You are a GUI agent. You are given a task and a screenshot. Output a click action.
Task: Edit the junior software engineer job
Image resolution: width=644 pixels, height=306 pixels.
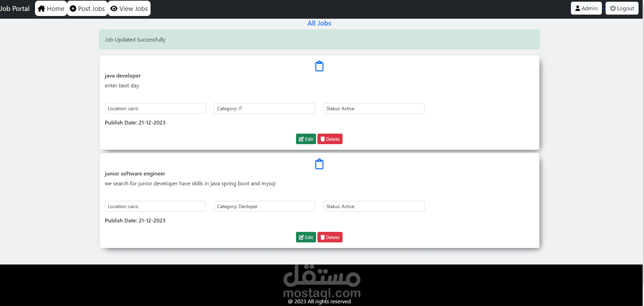(306, 237)
